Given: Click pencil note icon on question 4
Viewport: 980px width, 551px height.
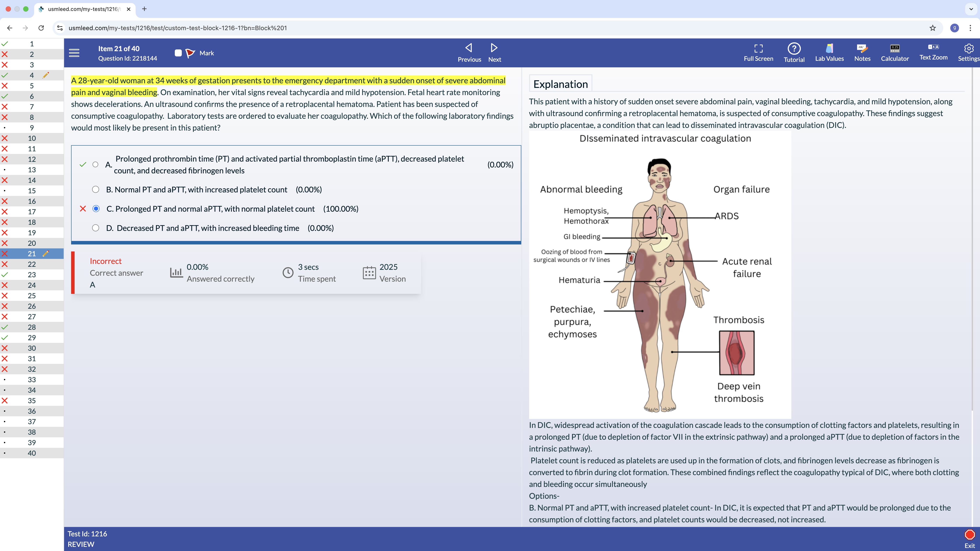Looking at the screenshot, I should (x=46, y=75).
